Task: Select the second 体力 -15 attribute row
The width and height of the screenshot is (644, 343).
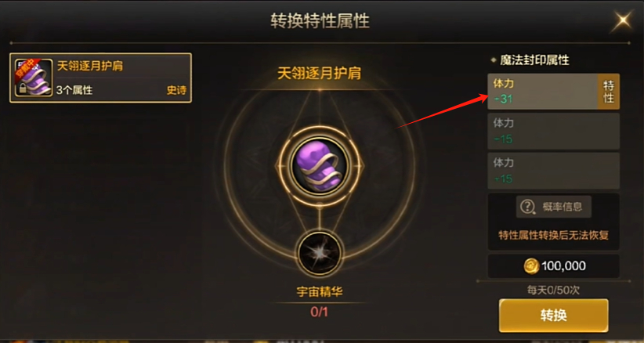Action: 553,132
